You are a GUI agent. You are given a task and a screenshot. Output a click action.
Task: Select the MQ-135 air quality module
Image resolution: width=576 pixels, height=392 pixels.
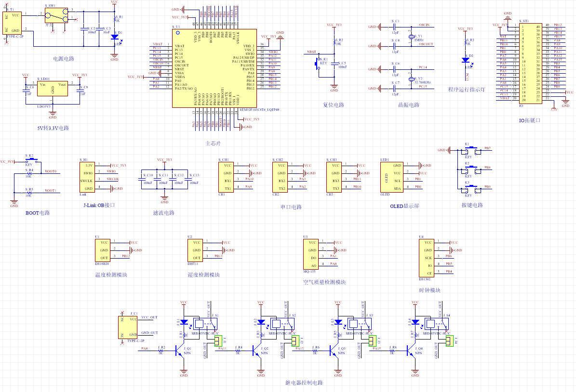[311, 254]
